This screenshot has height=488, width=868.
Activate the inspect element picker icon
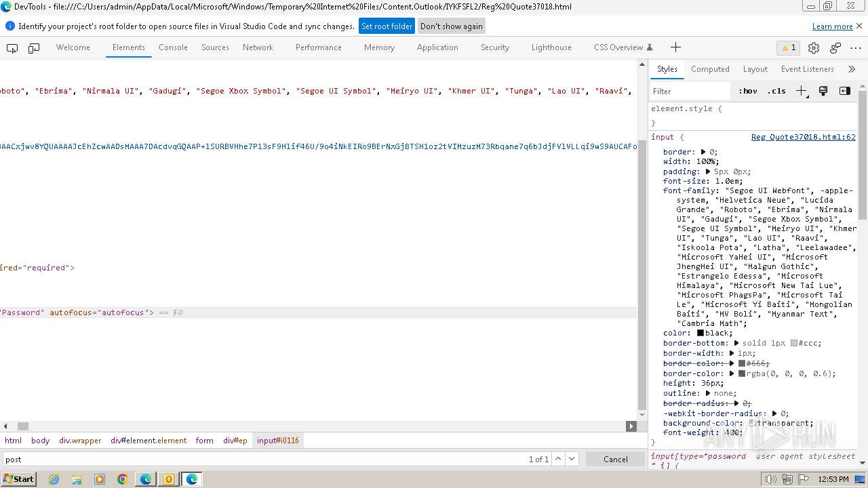(12, 47)
